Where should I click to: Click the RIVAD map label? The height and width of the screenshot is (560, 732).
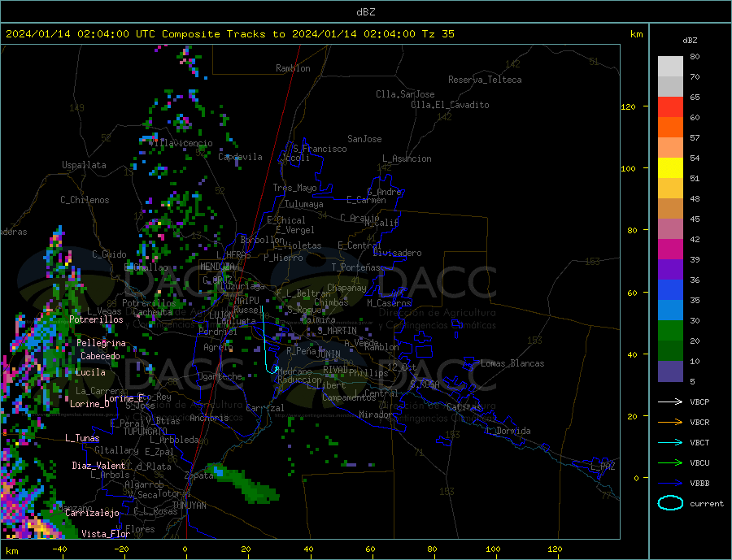pyautogui.click(x=335, y=370)
